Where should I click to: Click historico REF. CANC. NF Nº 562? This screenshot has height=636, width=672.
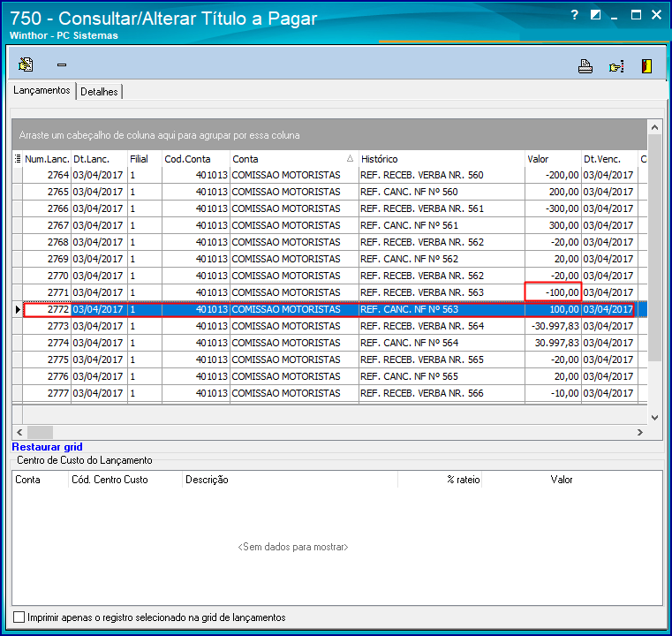[409, 259]
